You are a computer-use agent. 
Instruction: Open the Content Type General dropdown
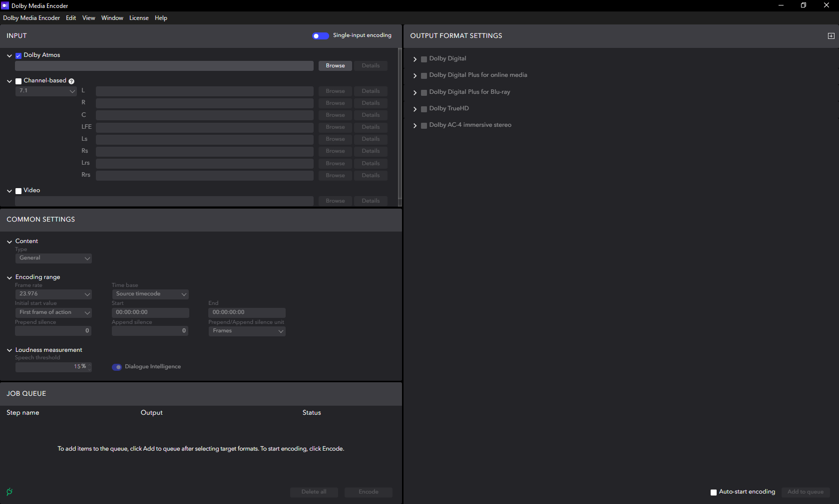tap(53, 258)
